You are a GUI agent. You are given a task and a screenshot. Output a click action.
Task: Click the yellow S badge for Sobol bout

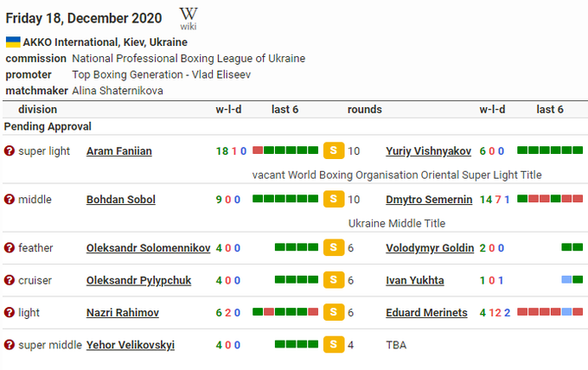(x=333, y=200)
